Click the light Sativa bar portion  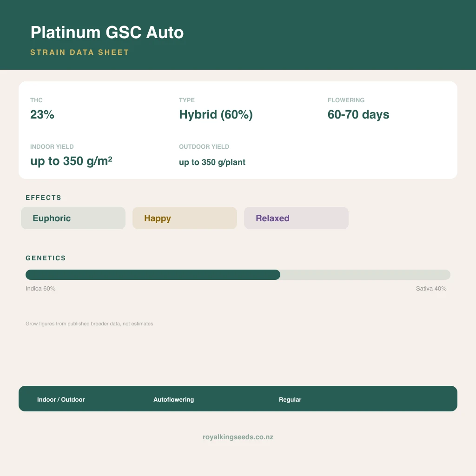365,275
